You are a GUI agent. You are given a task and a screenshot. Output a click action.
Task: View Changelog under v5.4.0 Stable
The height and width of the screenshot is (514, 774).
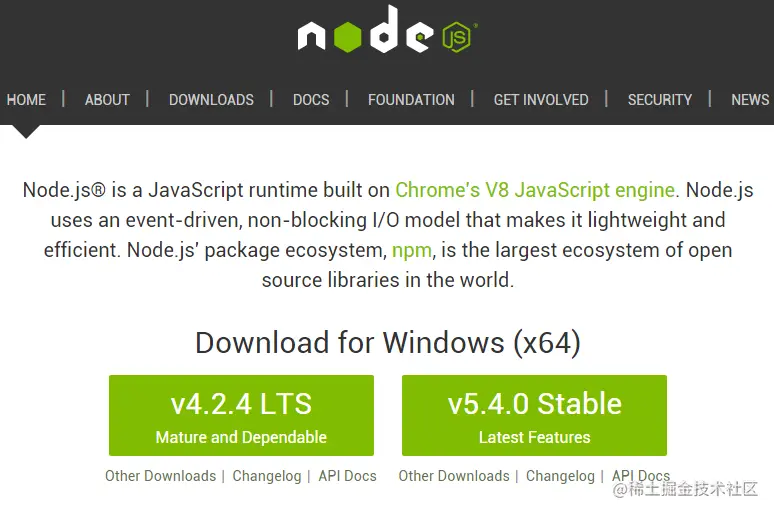pos(560,476)
